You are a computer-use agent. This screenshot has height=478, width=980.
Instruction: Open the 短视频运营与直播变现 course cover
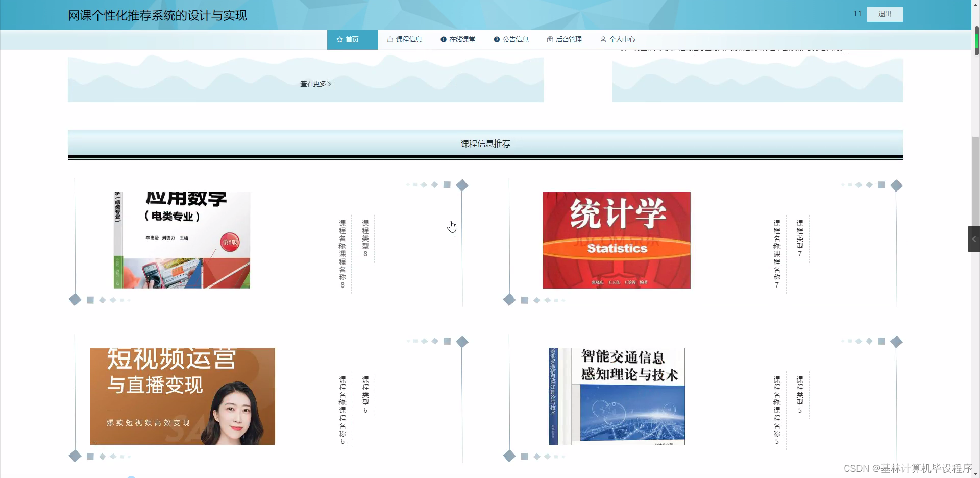coord(182,396)
